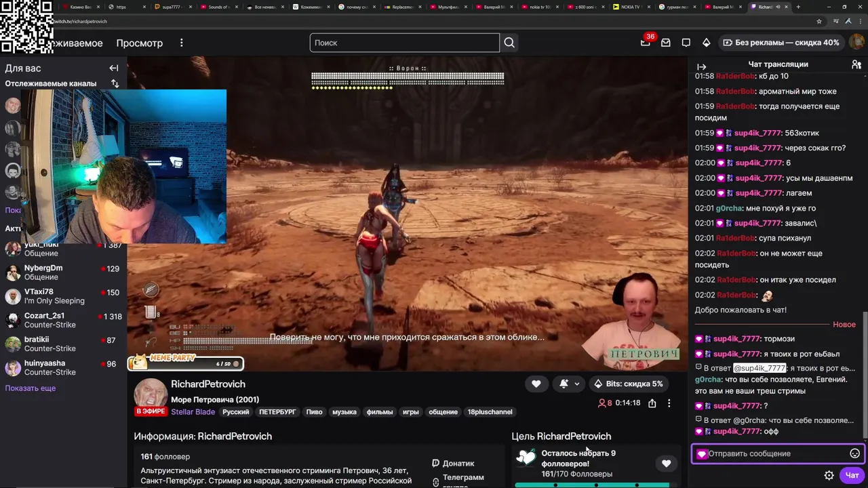Open the whispers speech bubble icon
This screenshot has width=868, height=488.
686,43
